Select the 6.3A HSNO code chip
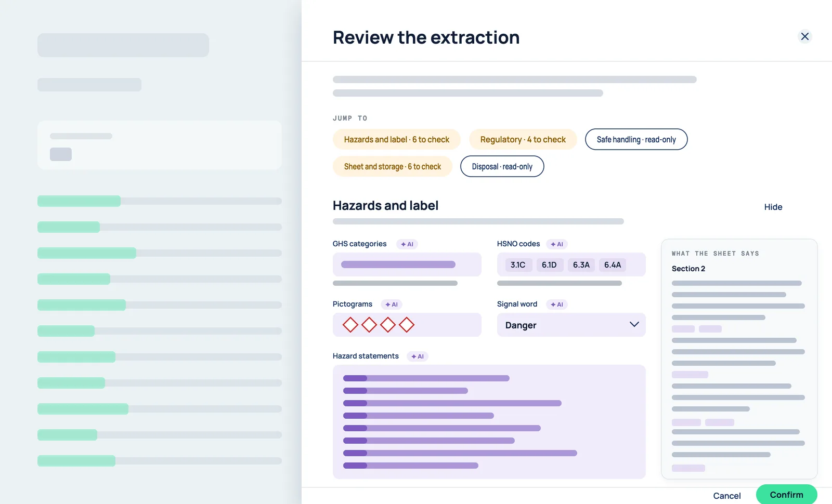The height and width of the screenshot is (504, 832). [581, 265]
